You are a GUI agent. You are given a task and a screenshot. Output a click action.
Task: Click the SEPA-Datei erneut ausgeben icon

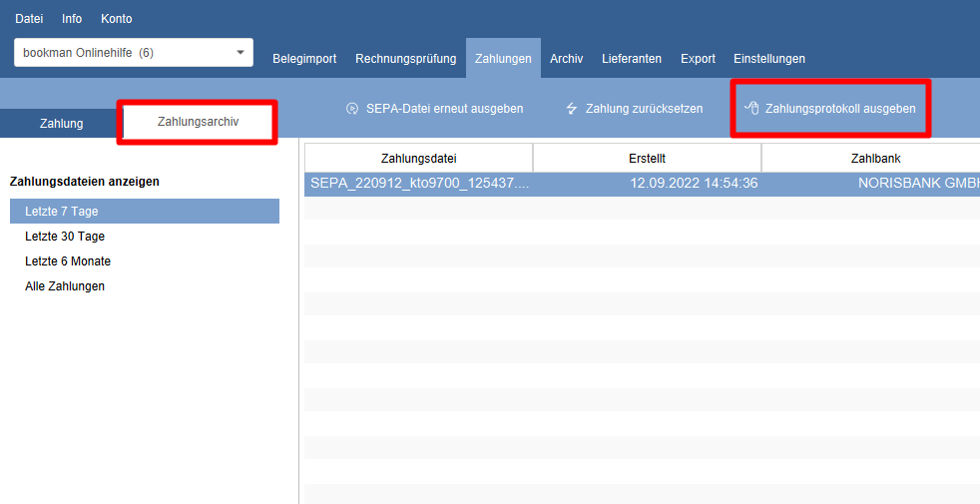point(352,109)
